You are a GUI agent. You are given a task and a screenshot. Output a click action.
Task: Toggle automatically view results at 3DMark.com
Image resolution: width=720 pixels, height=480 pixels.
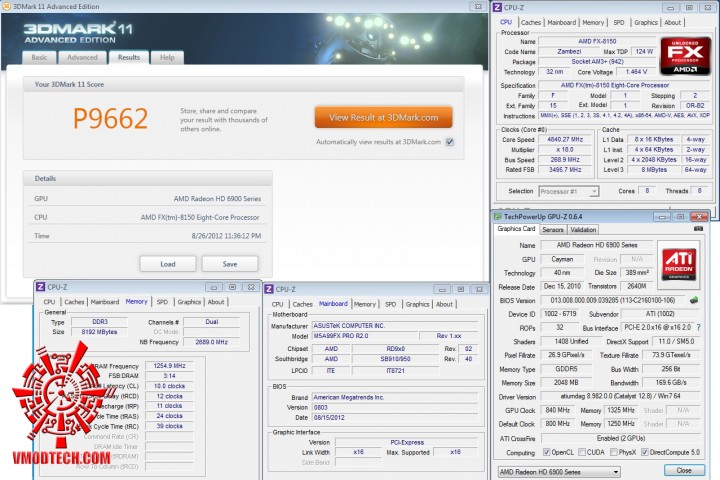pos(450,142)
